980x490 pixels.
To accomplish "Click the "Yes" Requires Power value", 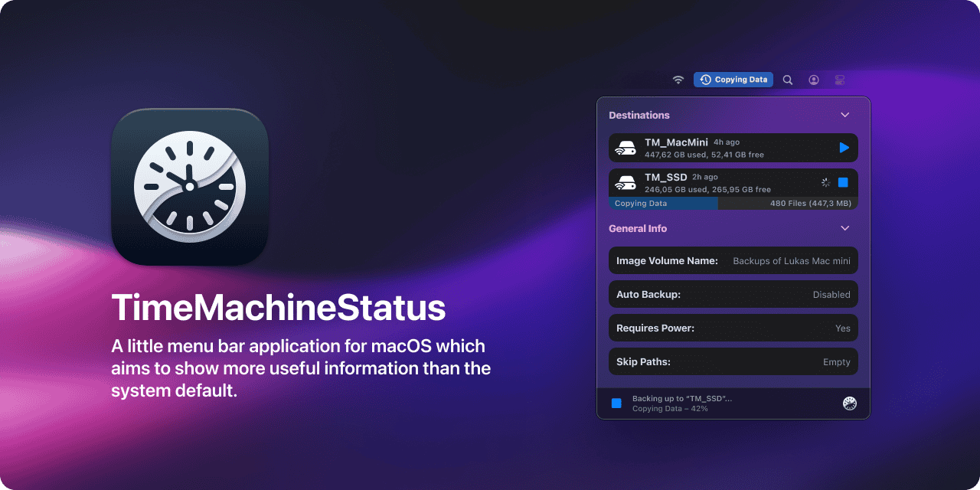I will (x=843, y=328).
